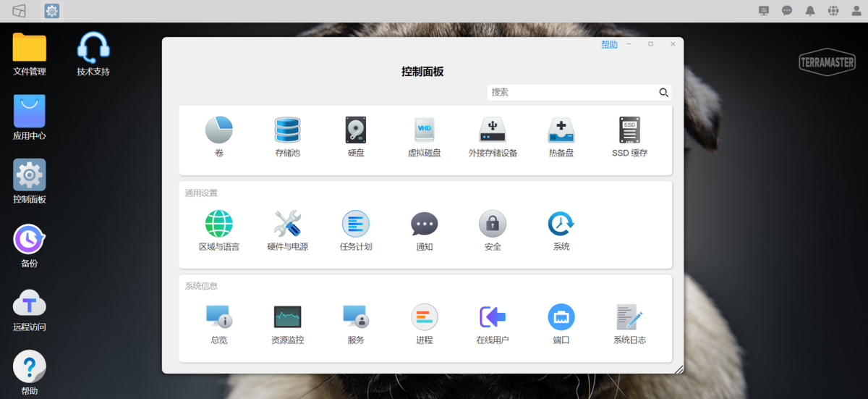Click the magnifier search button
The image size is (868, 399).
(x=663, y=92)
